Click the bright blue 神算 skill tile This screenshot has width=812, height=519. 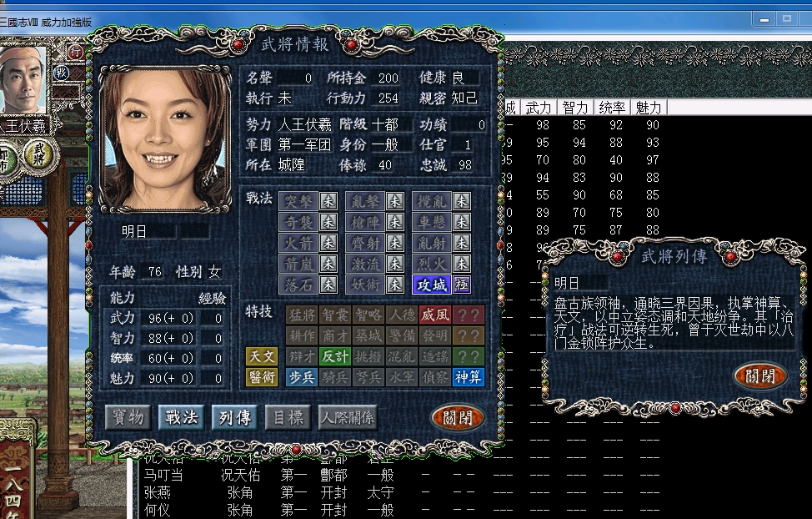469,377
